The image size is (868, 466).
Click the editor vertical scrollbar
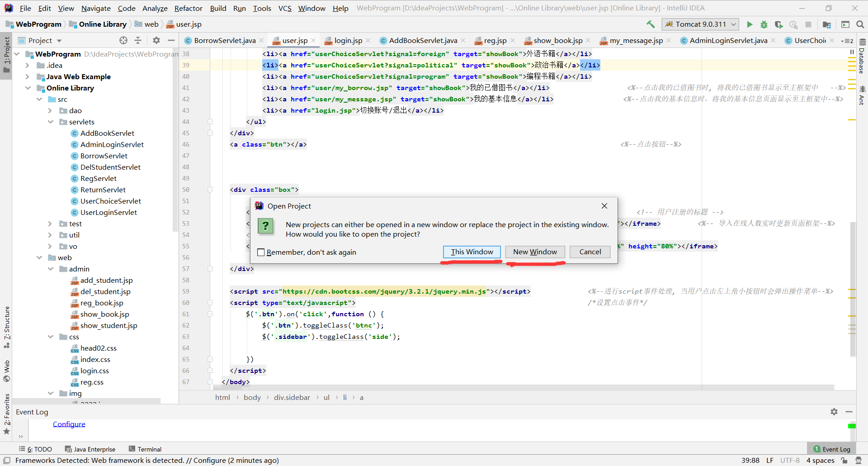click(853, 290)
